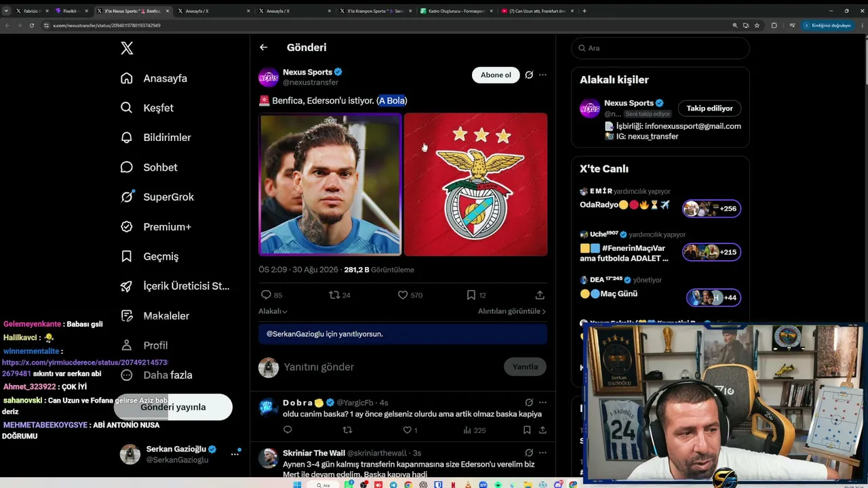This screenshot has width=868, height=488.
Task: Click the X logo in the sidebar
Action: point(127,48)
